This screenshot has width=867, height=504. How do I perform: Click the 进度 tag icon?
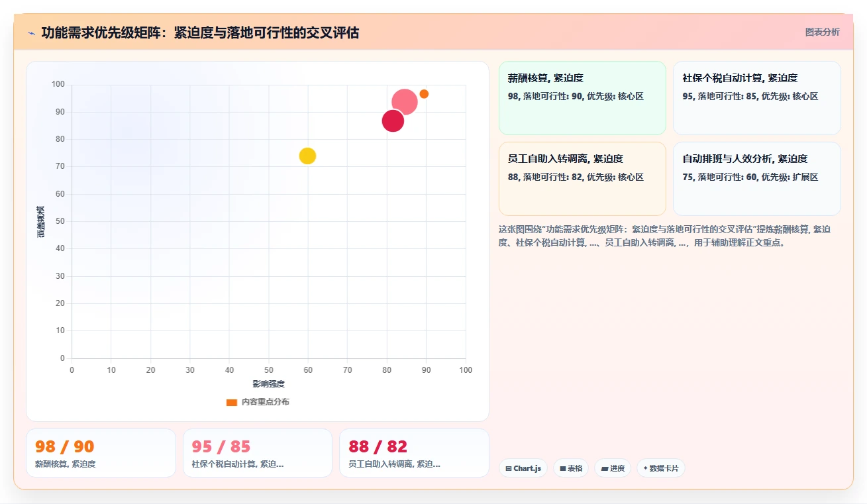pos(604,468)
